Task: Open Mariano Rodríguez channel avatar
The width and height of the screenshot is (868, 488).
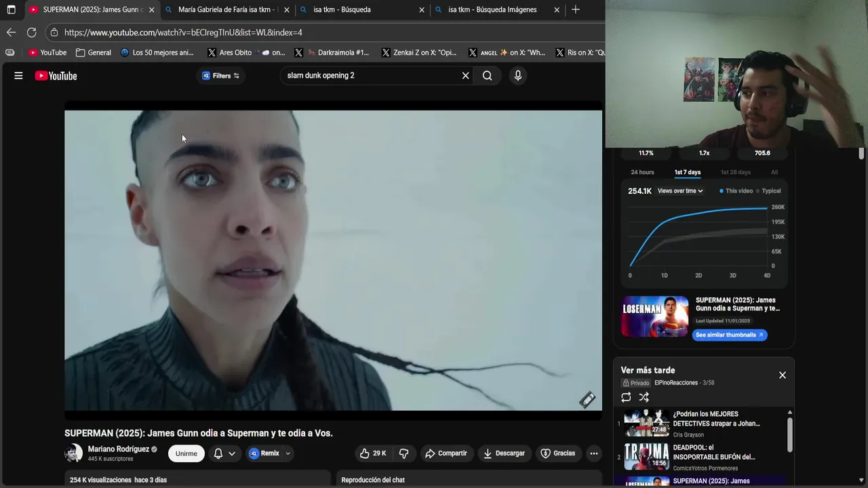Action: tap(73, 453)
